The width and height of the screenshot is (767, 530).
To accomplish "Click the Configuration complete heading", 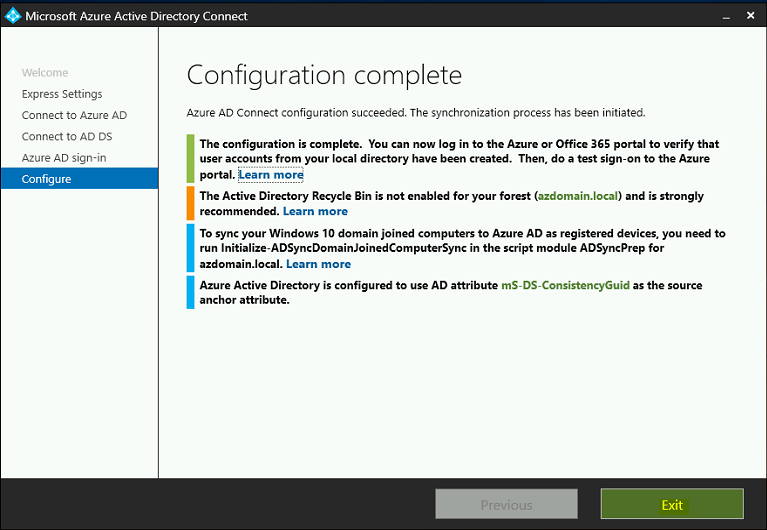I will click(324, 75).
